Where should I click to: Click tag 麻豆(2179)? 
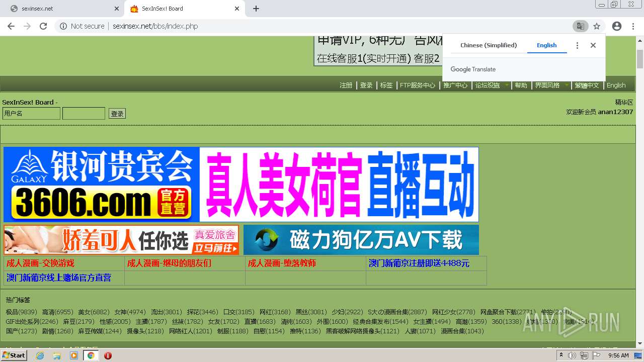(x=78, y=322)
